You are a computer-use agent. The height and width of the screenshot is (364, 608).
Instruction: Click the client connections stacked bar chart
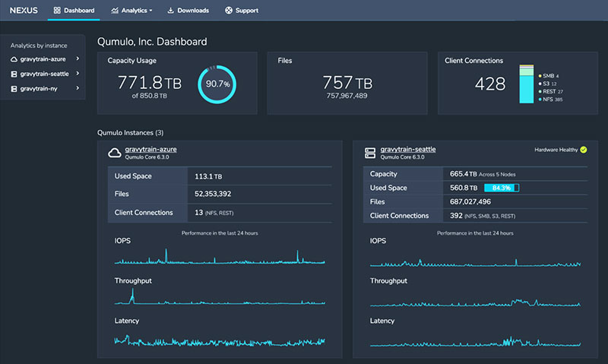(526, 84)
